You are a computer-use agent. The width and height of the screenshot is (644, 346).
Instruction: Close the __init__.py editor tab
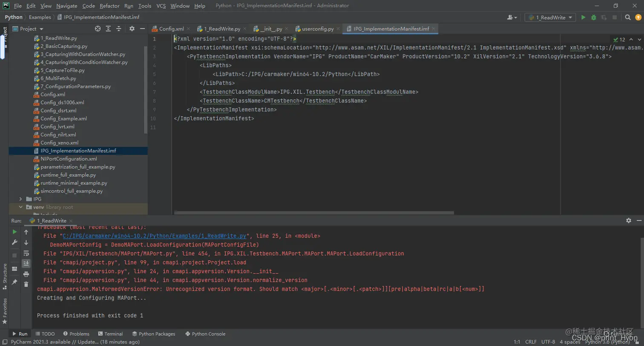point(286,29)
